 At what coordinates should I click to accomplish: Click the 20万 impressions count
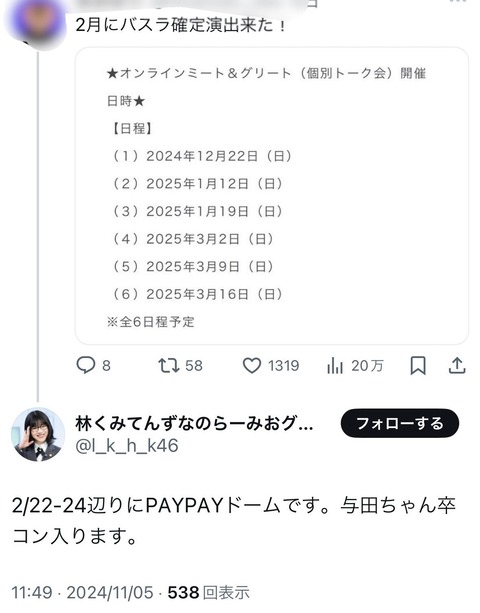click(367, 366)
